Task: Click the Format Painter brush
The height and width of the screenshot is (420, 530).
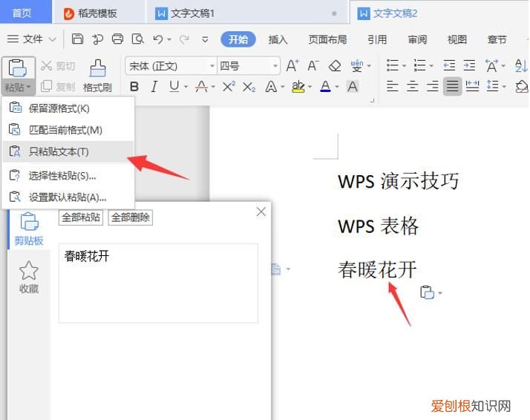Action: pyautogui.click(x=97, y=68)
